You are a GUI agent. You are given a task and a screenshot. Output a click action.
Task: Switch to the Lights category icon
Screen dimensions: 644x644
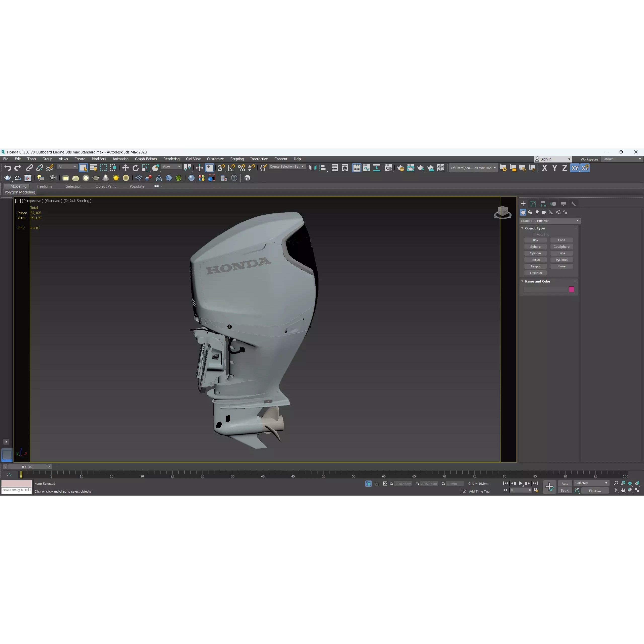click(x=537, y=213)
